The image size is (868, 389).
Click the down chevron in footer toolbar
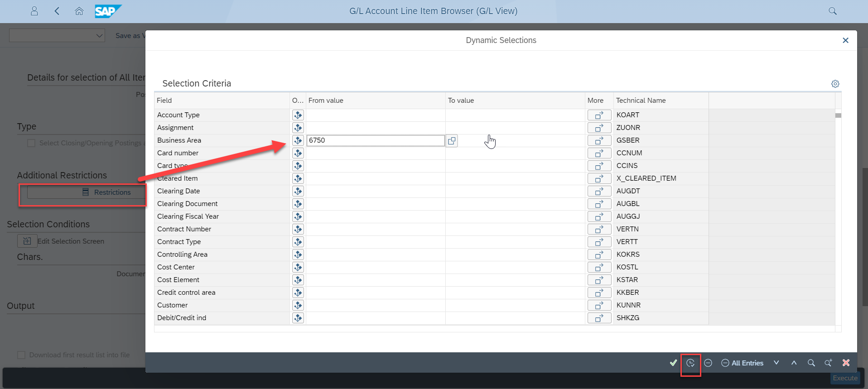point(776,363)
